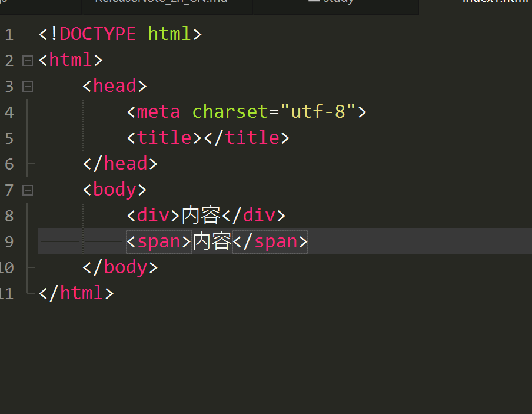Click the closing body tag

tap(120, 267)
